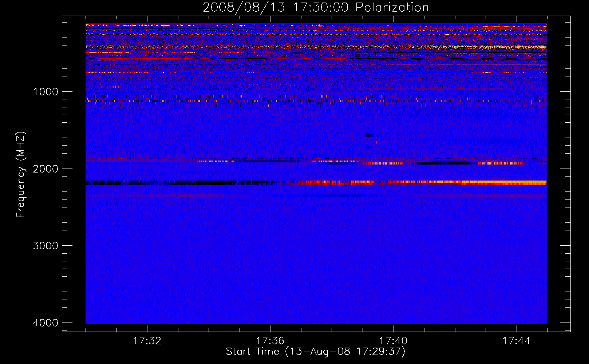Click the 1000 frequency tick label
This screenshot has height=364, width=589.
pyautogui.click(x=46, y=91)
